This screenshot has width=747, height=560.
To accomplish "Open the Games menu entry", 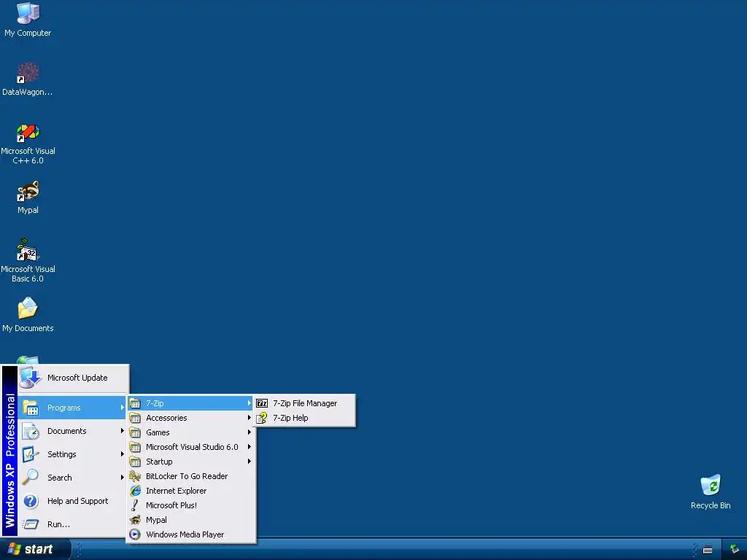I will click(190, 432).
